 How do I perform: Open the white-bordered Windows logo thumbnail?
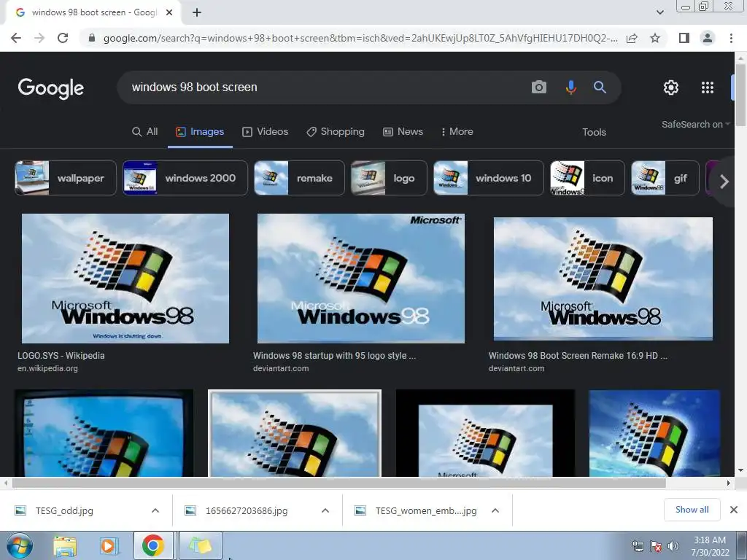tap(295, 433)
